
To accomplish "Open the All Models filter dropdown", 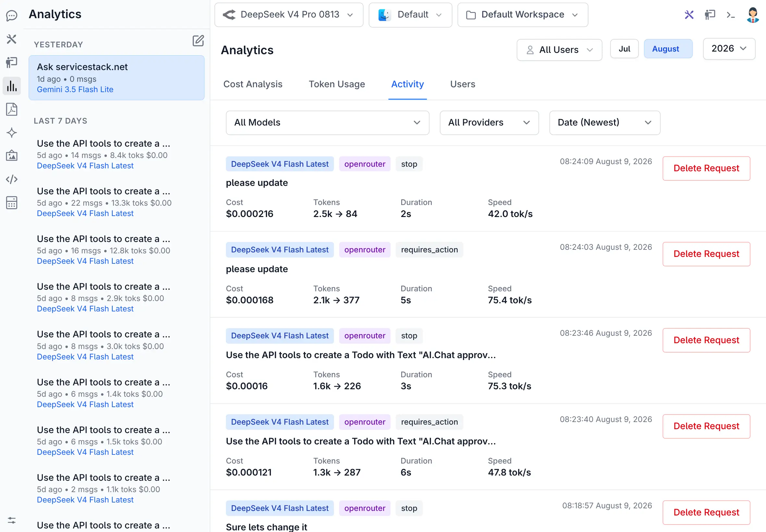I will pyautogui.click(x=327, y=123).
